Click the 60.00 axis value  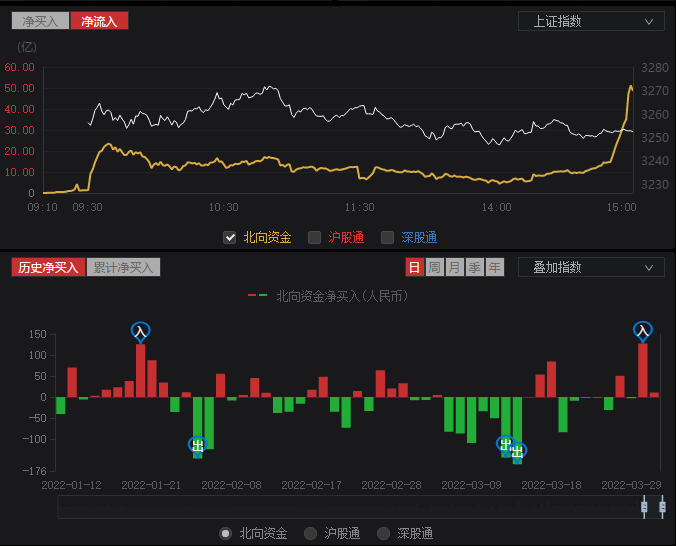[x=19, y=67]
